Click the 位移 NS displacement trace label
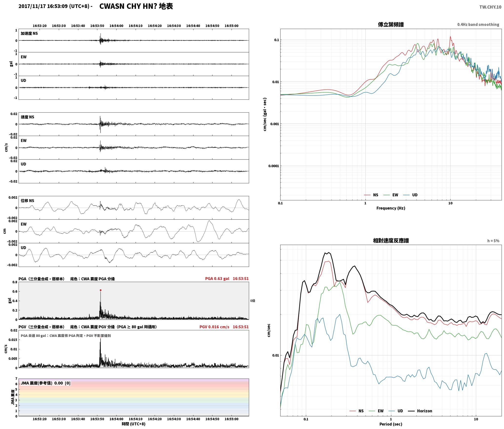This screenshot has width=504, height=429. [28, 201]
